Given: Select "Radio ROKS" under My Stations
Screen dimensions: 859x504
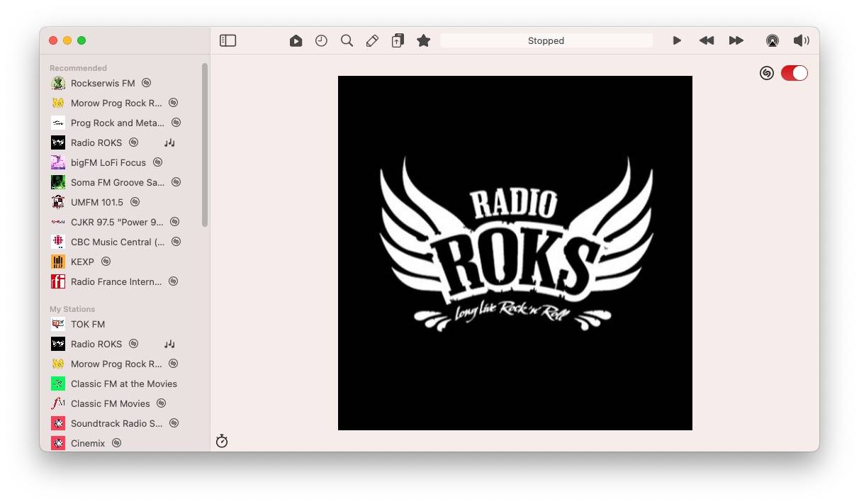Looking at the screenshot, I should click(x=96, y=344).
